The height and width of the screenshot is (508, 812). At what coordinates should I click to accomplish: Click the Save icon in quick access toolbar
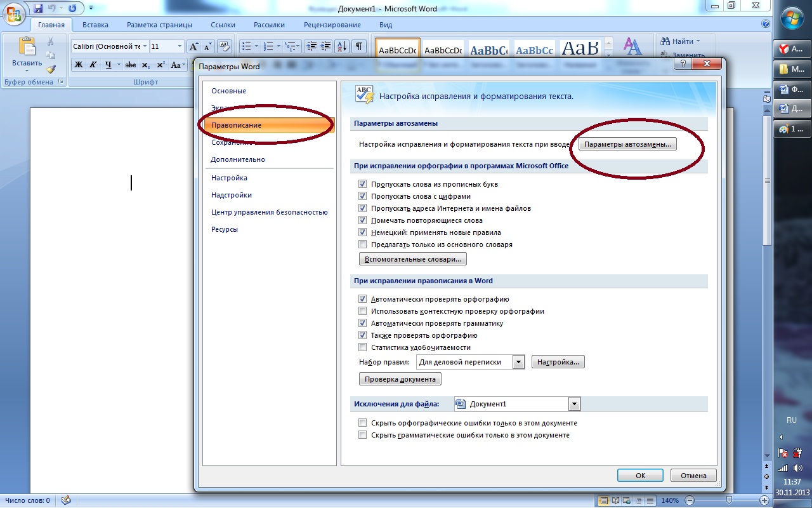[38, 8]
